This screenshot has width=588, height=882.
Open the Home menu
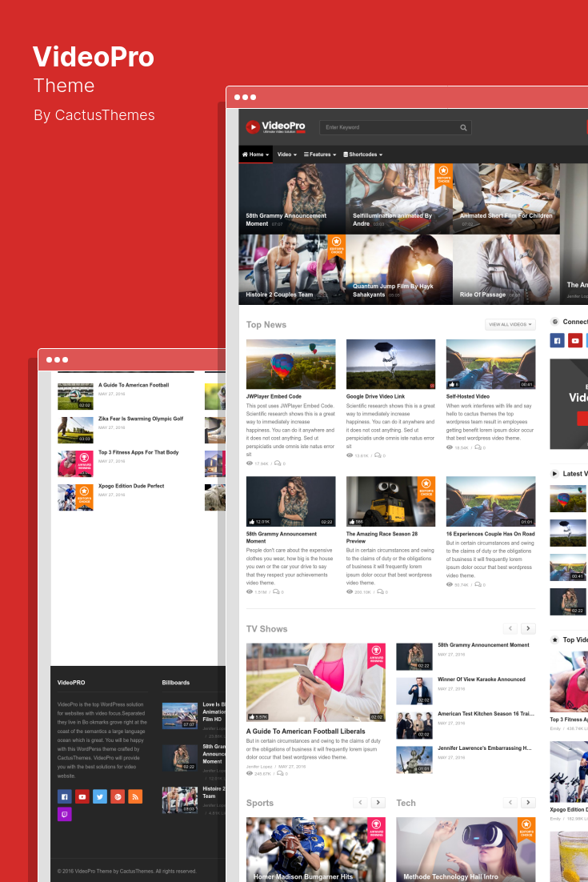256,154
